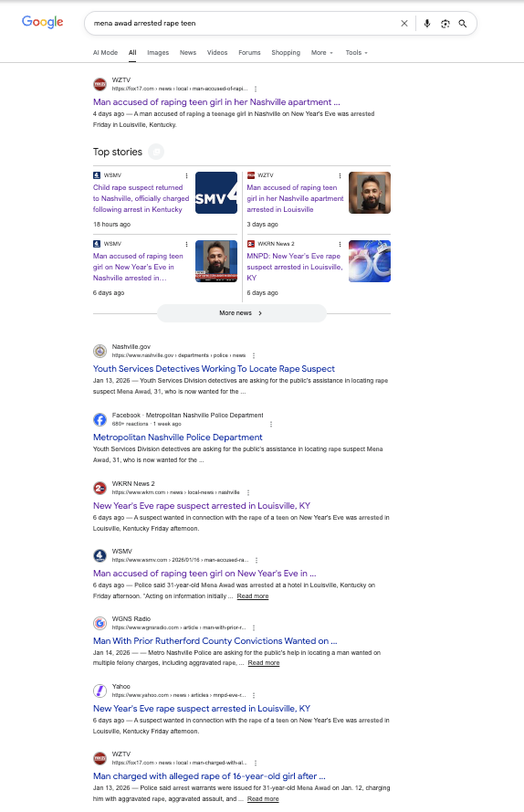This screenshot has width=524, height=812.
Task: Click the handcuffs thumbnail for WKRN story
Action: (370, 261)
